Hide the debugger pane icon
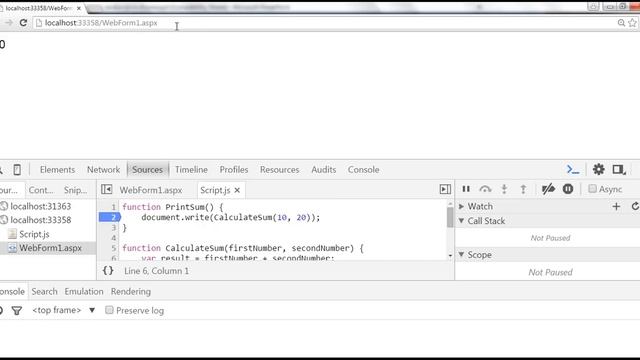This screenshot has height=360, width=640. coord(445,189)
